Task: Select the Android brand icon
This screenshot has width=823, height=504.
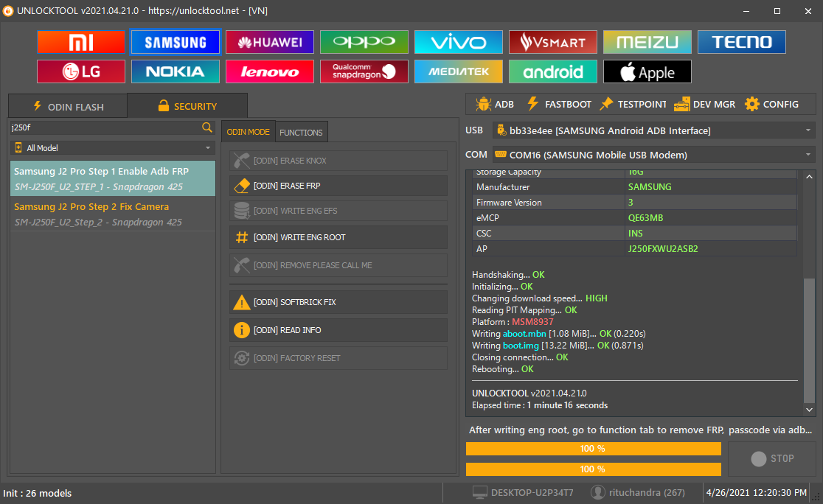Action: click(552, 71)
